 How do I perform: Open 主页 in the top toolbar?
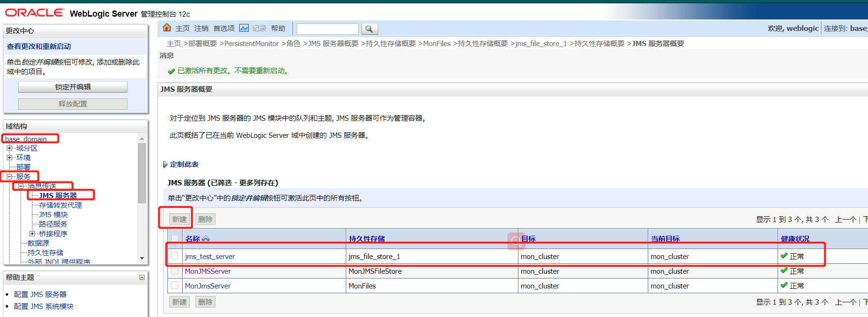183,29
